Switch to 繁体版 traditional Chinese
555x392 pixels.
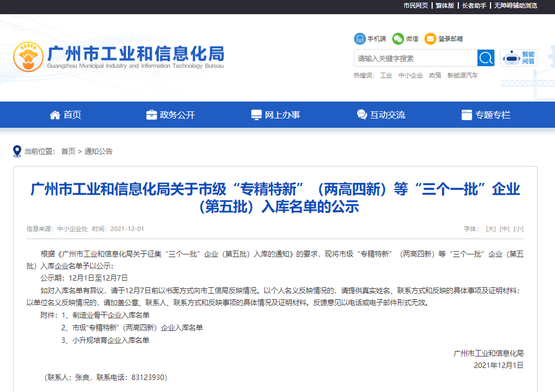pos(445,5)
